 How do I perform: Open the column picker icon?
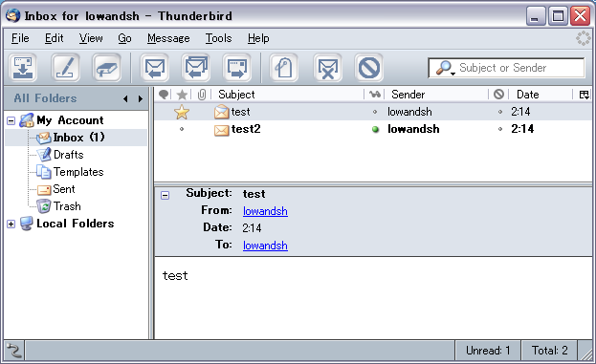584,95
